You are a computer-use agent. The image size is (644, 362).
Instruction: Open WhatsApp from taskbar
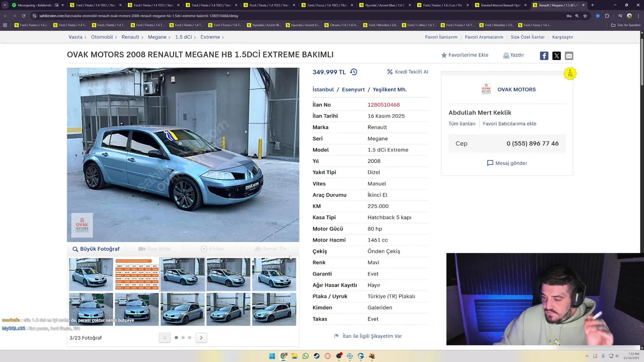(305, 356)
